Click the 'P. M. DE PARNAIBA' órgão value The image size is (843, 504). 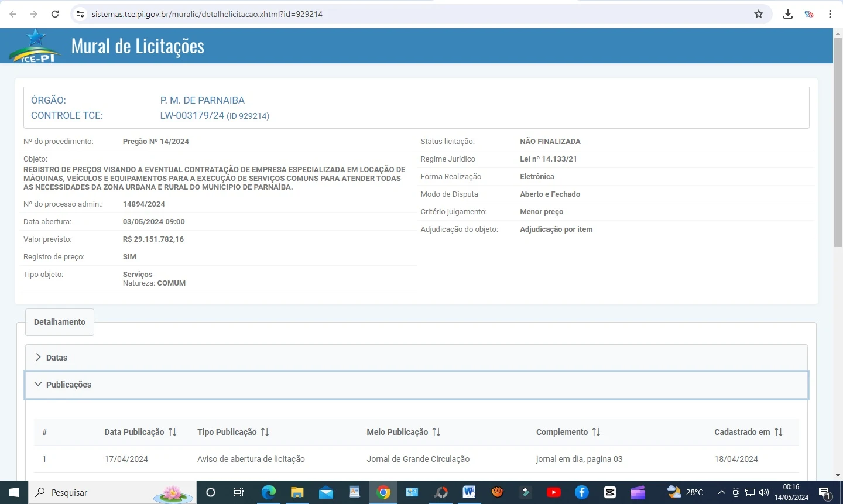point(203,100)
